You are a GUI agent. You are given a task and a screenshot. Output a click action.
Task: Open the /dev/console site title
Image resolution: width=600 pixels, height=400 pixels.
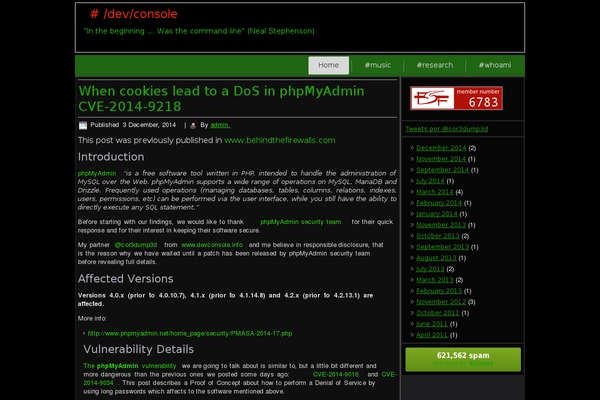(x=134, y=14)
